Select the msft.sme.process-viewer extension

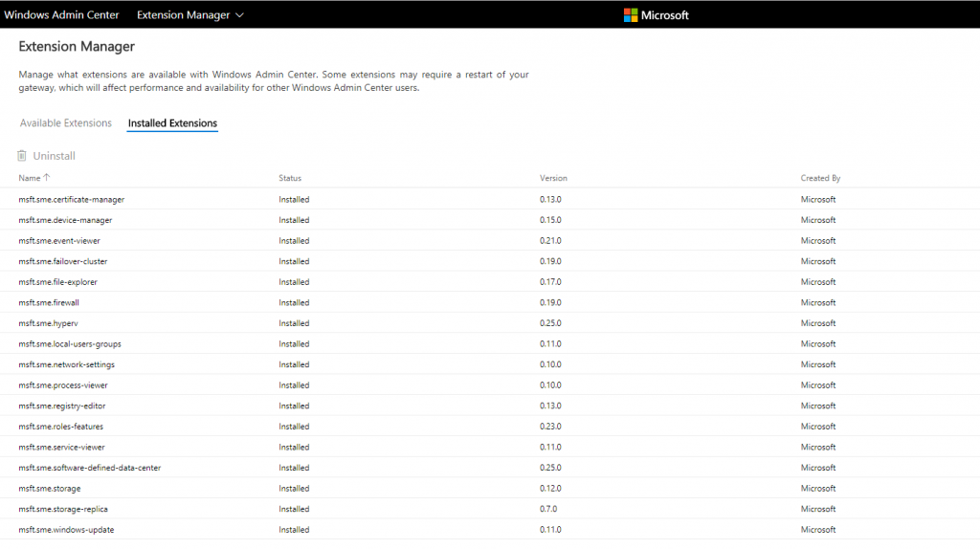[63, 384]
